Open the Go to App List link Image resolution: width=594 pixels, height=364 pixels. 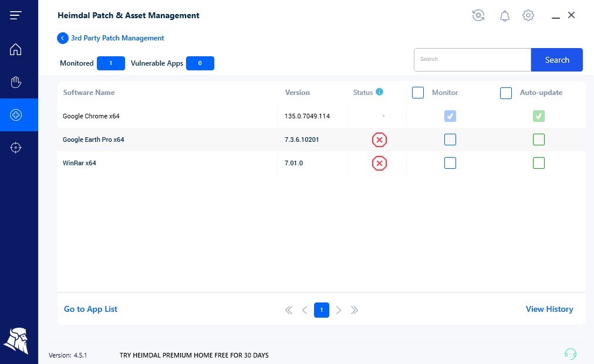pyautogui.click(x=90, y=309)
